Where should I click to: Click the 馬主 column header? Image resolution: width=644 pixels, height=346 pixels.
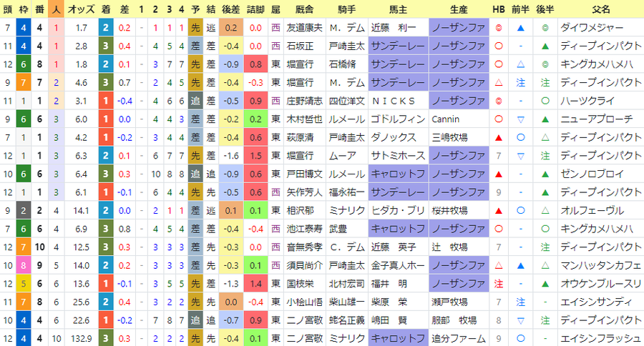398,9
